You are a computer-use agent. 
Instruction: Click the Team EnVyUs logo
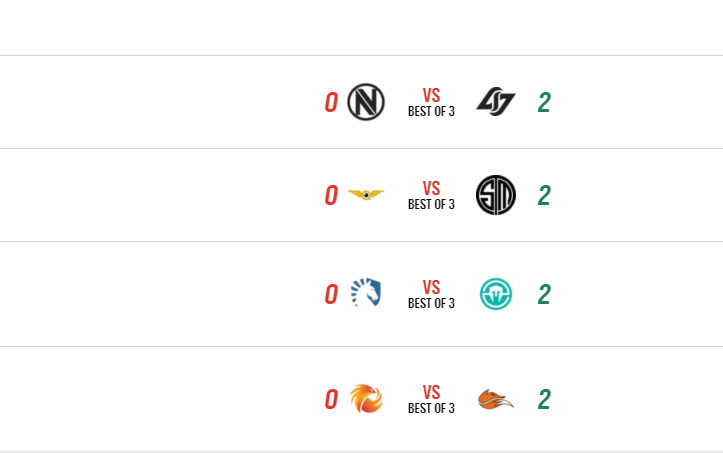click(x=366, y=102)
